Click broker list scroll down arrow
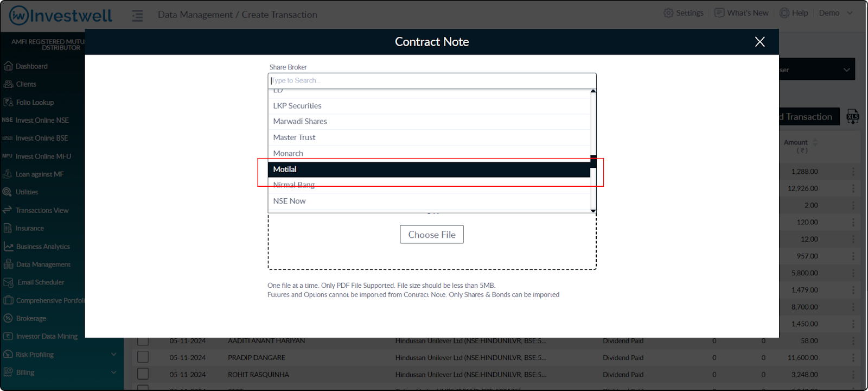Screen dimensions: 868x391 click(x=593, y=210)
